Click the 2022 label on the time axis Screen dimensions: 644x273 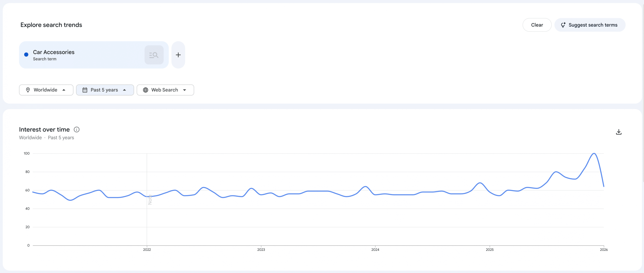pos(147,250)
